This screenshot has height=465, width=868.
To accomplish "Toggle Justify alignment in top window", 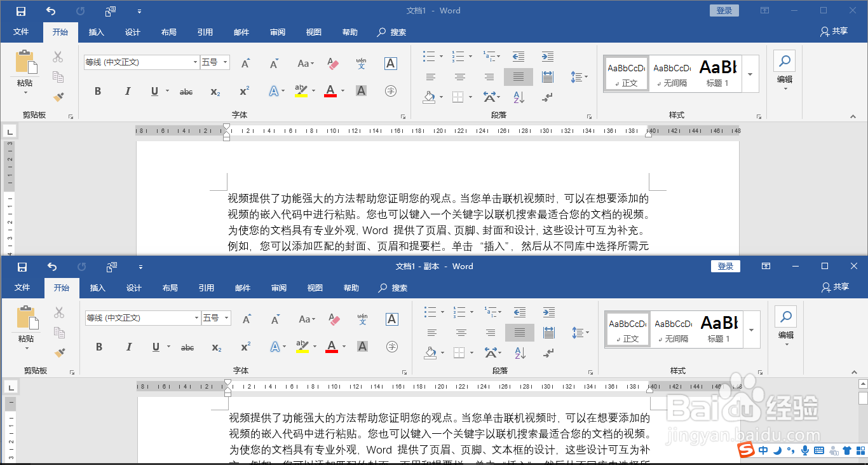I will 519,77.
